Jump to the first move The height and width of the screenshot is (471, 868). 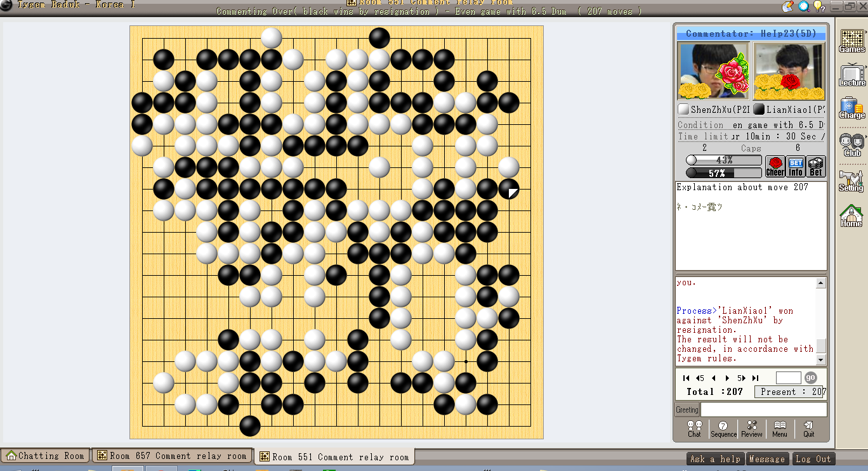pos(686,378)
